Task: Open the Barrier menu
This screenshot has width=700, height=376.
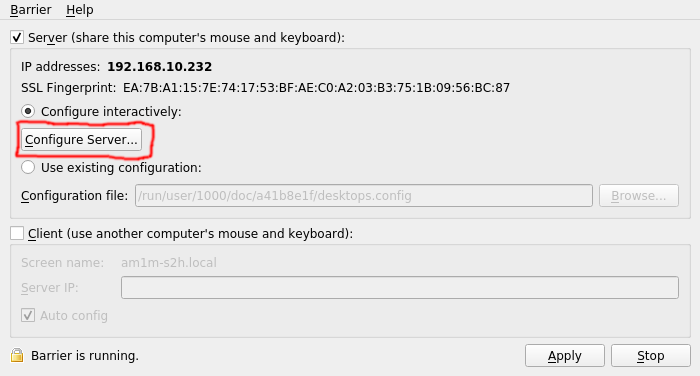Action: coord(30,10)
